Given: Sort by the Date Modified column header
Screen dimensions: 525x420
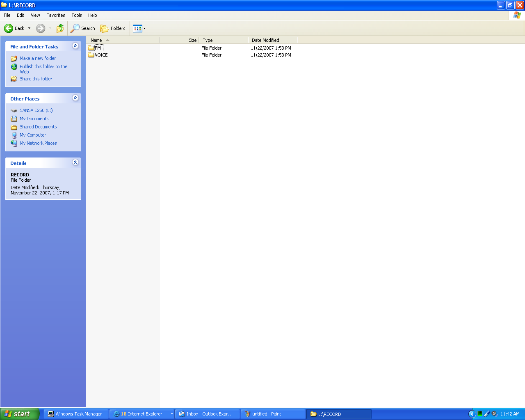Looking at the screenshot, I should [x=265, y=40].
